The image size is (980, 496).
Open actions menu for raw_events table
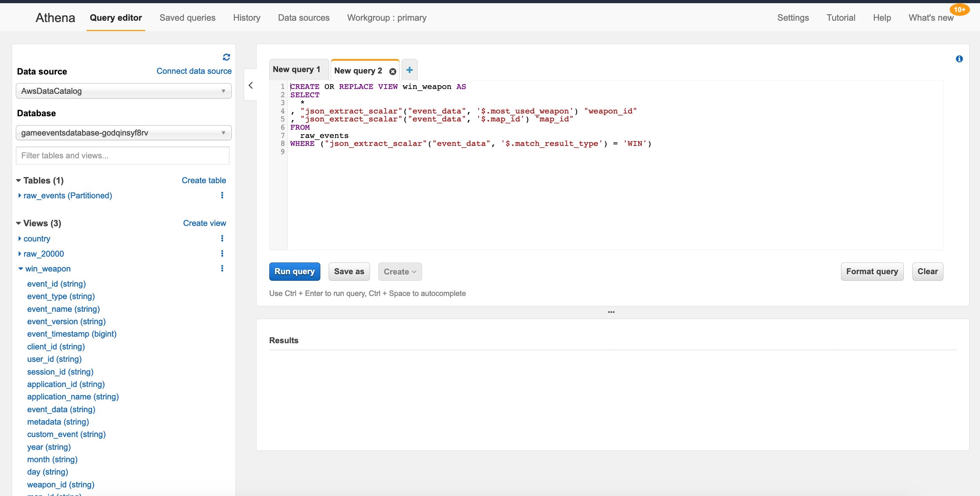click(x=222, y=195)
